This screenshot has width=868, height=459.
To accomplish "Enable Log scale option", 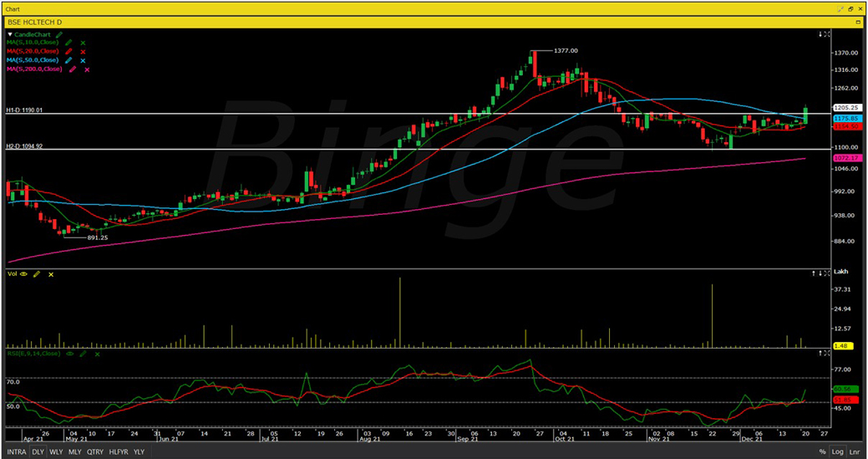I will coord(837,452).
